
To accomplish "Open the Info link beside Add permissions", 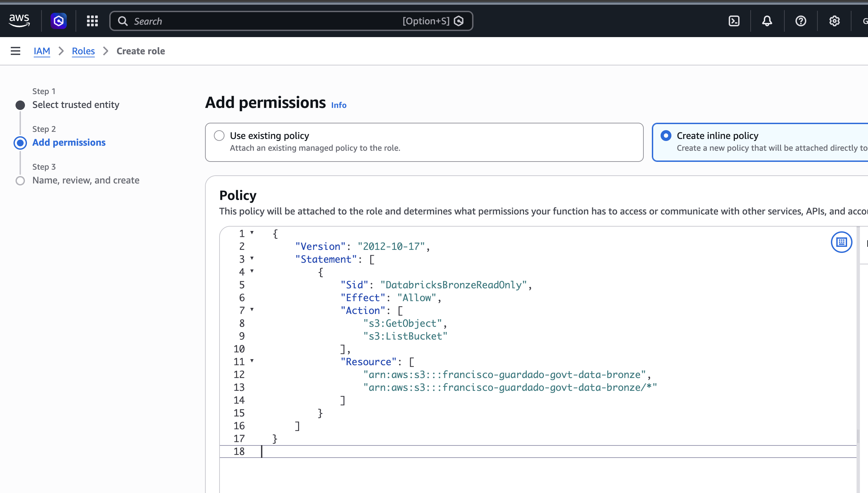I will click(x=339, y=105).
